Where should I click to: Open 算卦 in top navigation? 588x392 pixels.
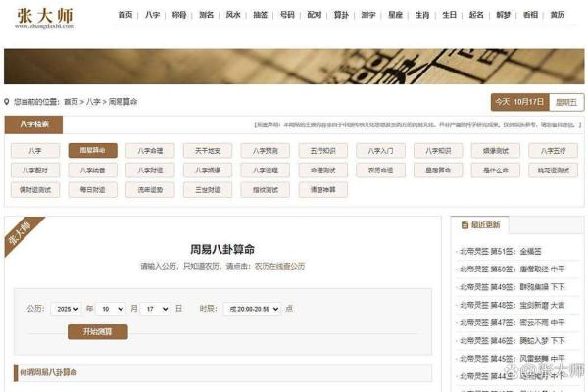[341, 15]
